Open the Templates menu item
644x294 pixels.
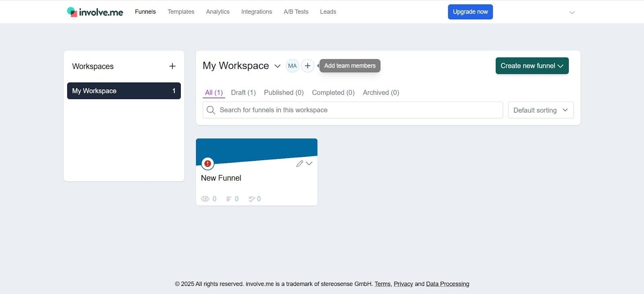point(181,12)
